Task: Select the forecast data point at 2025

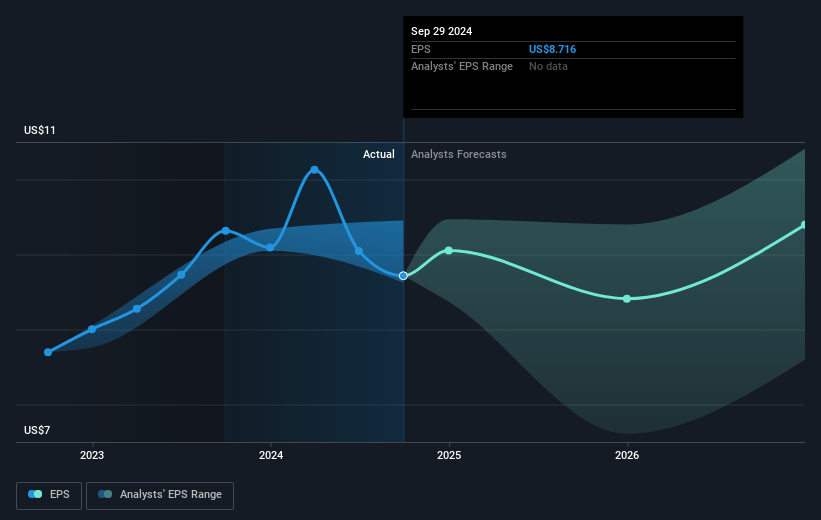Action: pos(449,251)
